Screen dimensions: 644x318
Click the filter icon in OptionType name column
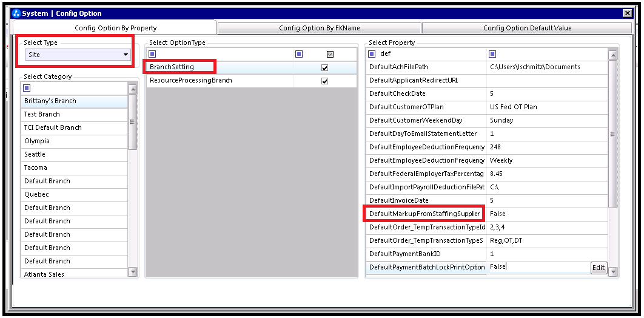[x=152, y=54]
